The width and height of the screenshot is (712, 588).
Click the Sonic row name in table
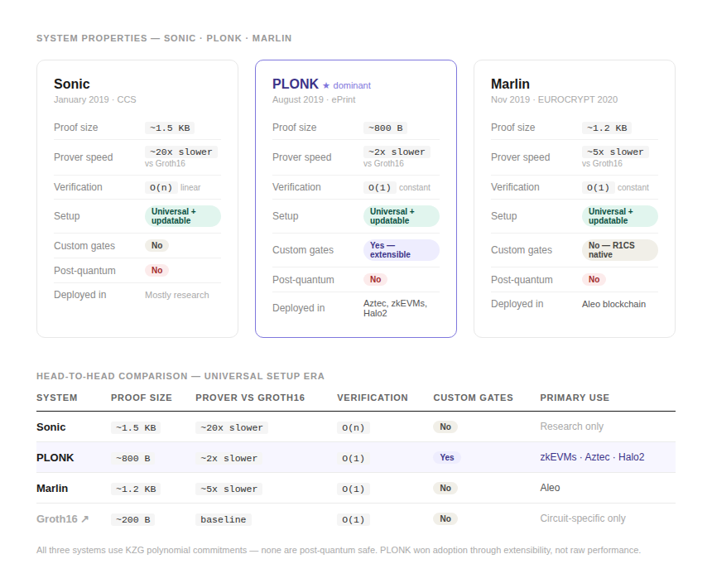coord(51,427)
